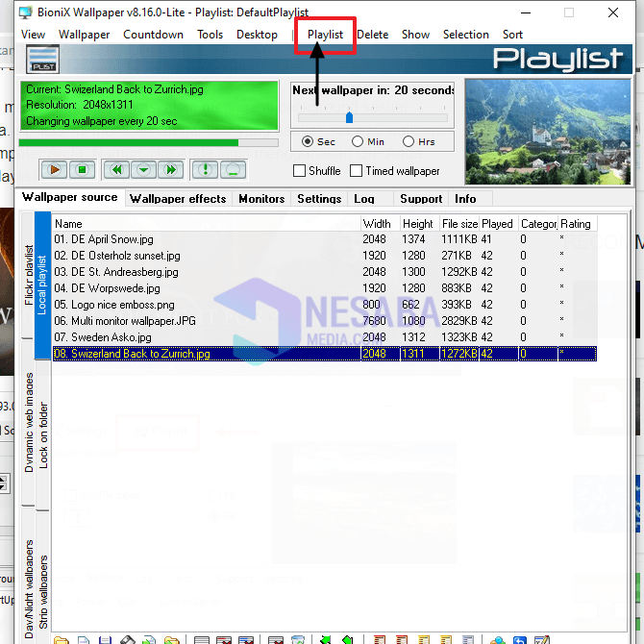Enable the Shuffle checkbox
644x644 pixels.
point(299,171)
